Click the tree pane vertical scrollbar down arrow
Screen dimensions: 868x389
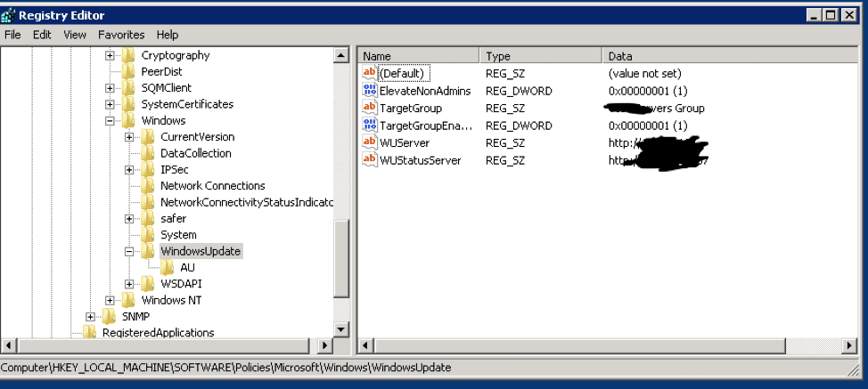[341, 329]
